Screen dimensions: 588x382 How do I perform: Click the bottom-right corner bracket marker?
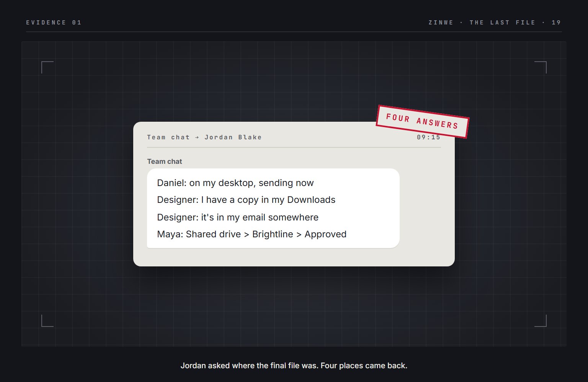tap(541, 321)
